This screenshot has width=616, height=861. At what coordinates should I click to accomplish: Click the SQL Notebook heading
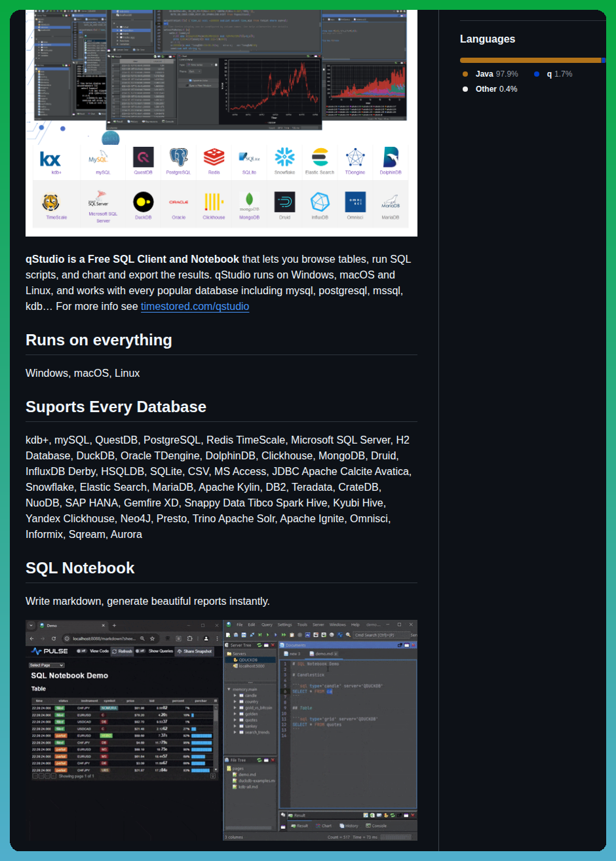(80, 568)
